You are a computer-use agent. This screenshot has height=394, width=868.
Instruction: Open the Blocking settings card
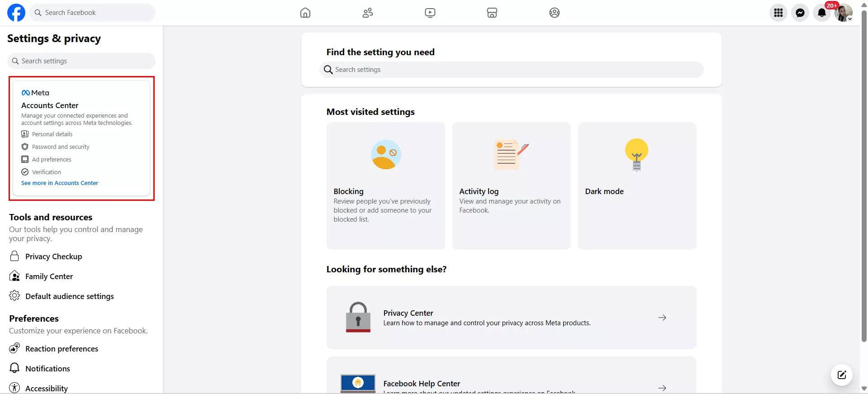385,185
